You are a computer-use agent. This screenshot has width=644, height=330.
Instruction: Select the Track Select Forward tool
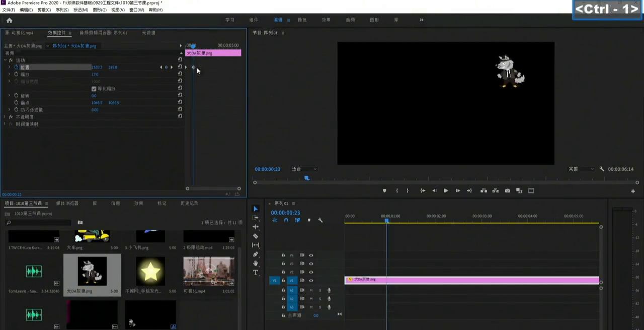(256, 218)
